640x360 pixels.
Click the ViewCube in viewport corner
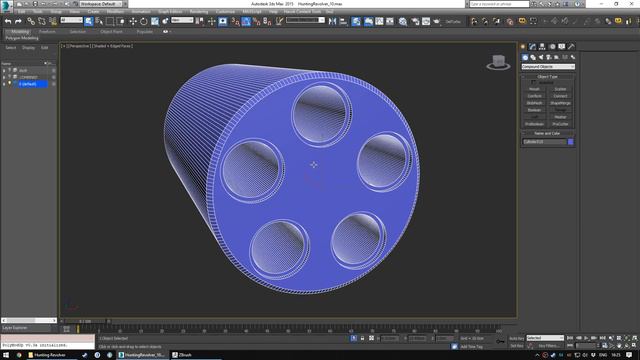point(498,62)
